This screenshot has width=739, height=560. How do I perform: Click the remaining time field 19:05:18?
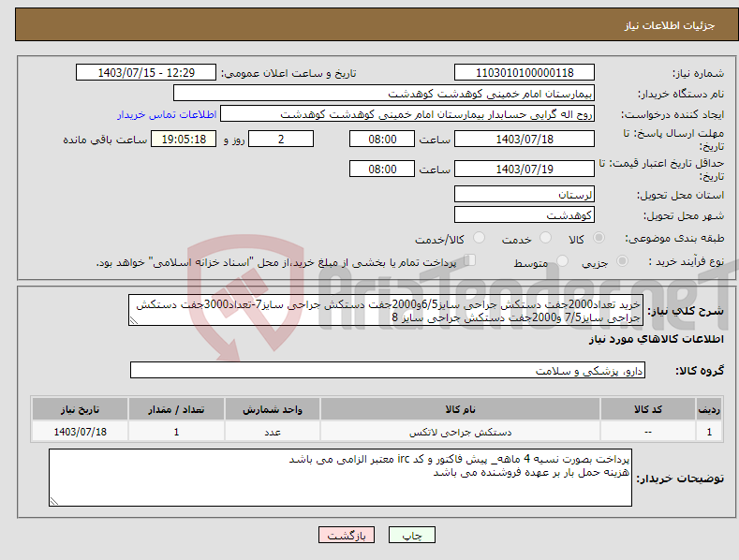point(184,139)
